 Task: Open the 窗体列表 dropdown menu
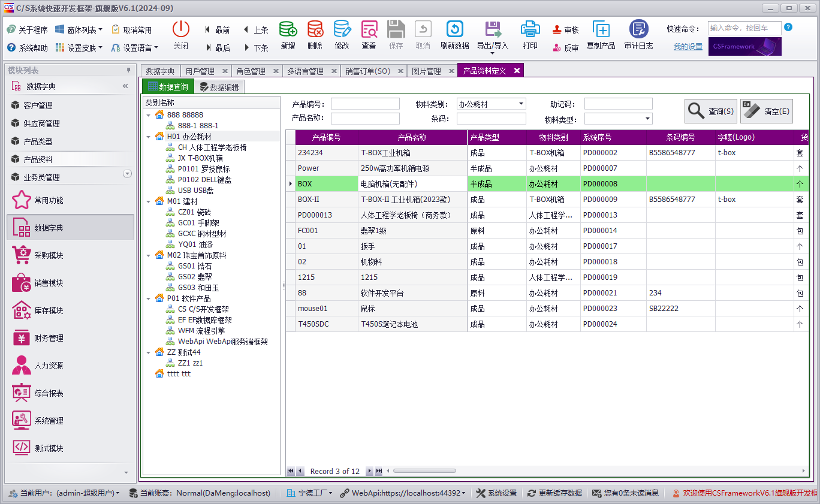pyautogui.click(x=79, y=29)
